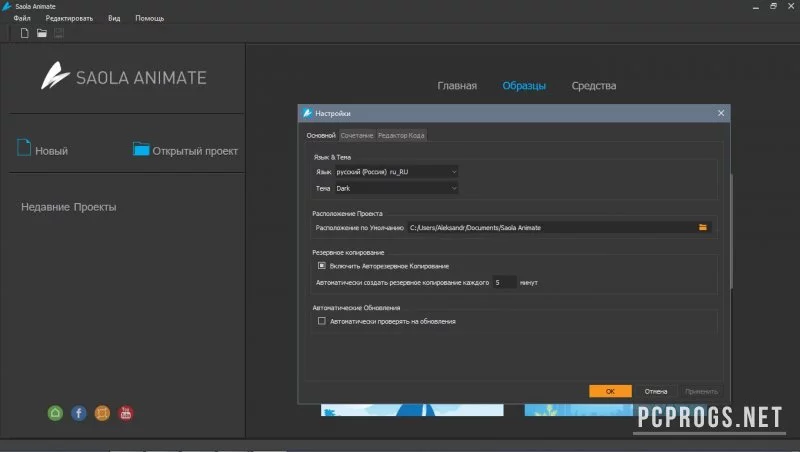Image resolution: width=800 pixels, height=452 pixels.
Task: Switch to the Основной settings tab
Action: (x=321, y=135)
